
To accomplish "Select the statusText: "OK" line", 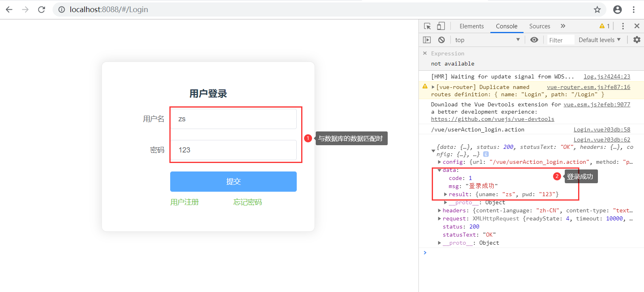I will (469, 235).
